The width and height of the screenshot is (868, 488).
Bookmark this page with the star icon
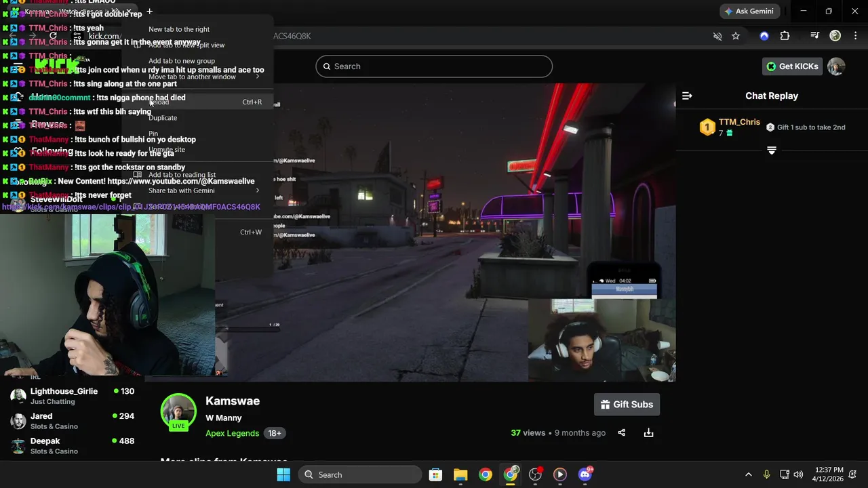pyautogui.click(x=736, y=36)
